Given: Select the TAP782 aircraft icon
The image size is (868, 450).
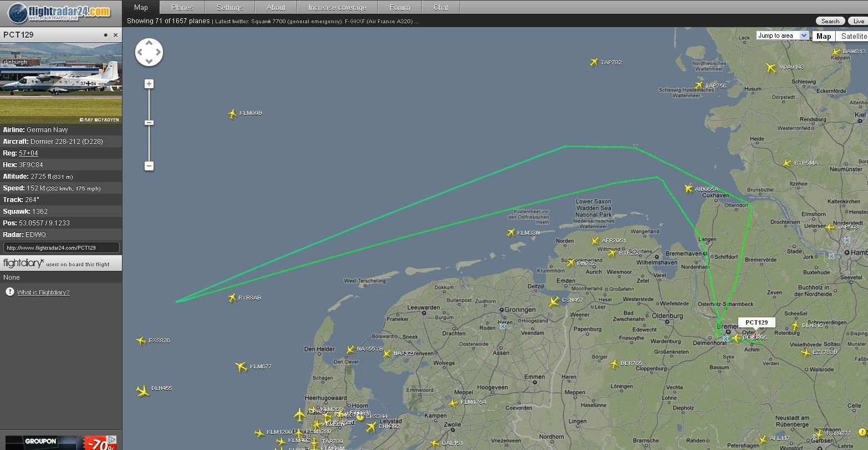Looking at the screenshot, I should point(594,62).
